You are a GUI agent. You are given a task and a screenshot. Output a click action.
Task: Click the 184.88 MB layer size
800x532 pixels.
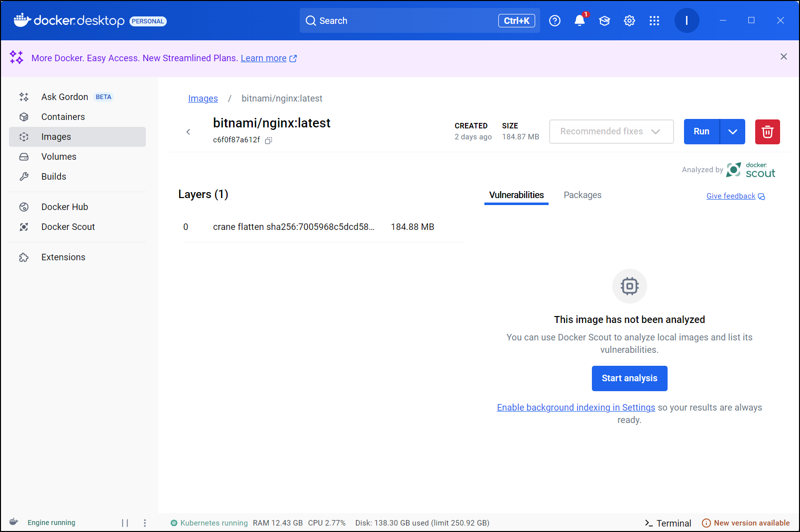pos(412,227)
